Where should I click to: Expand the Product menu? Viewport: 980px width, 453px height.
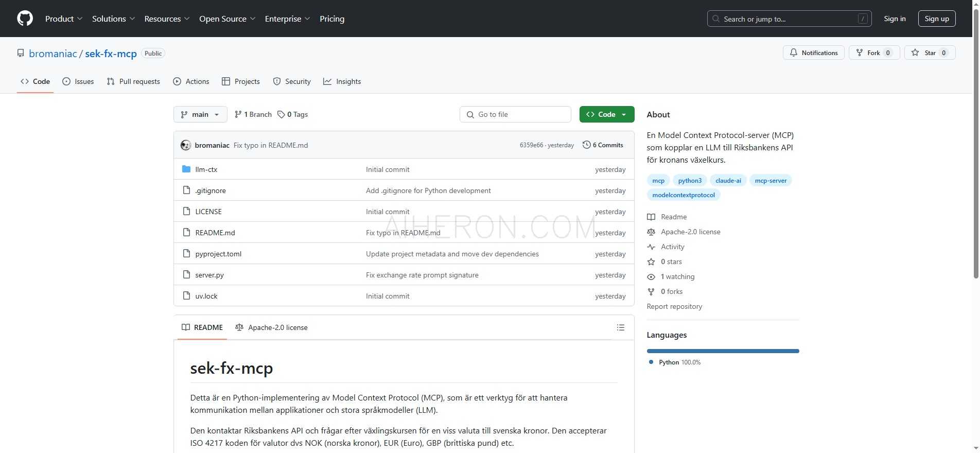pos(64,19)
